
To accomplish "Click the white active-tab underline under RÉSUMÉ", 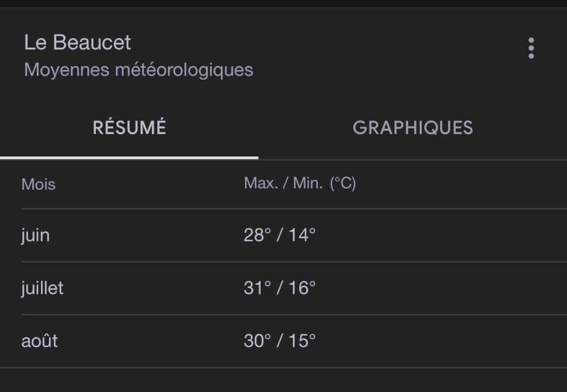I will [x=129, y=158].
